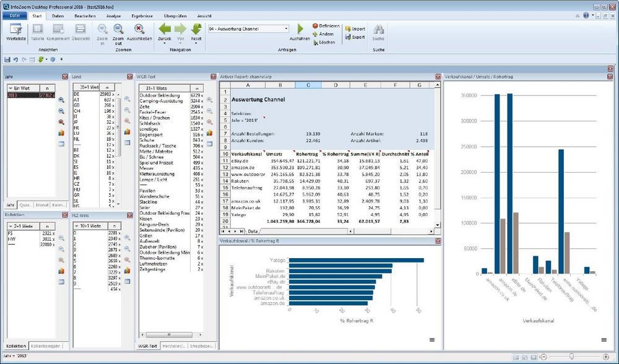Image resolution: width=619 pixels, height=364 pixels.
Task: Click the Export button
Action: (355, 37)
